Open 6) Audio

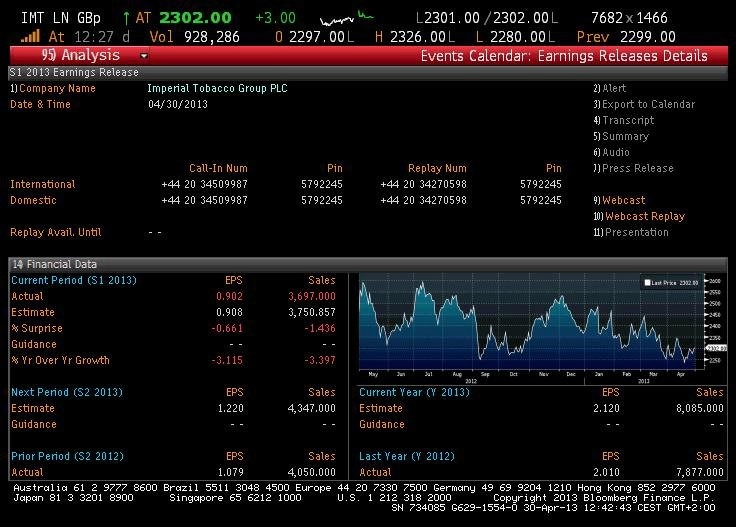tap(612, 152)
